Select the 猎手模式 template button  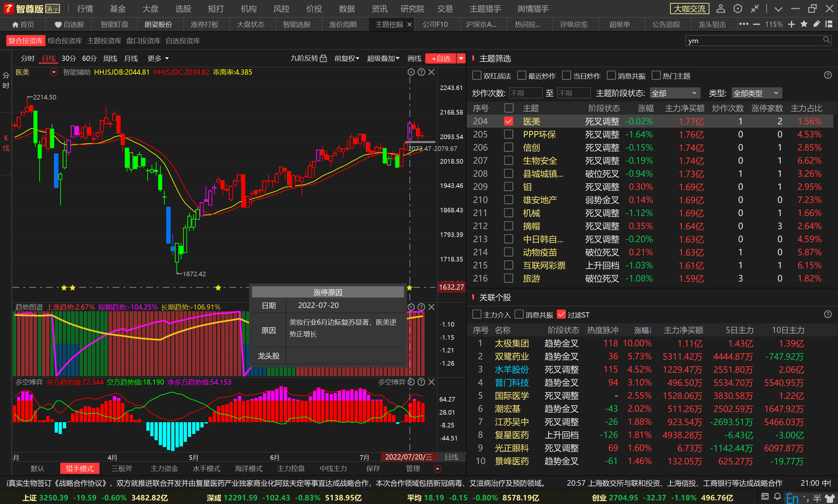pyautogui.click(x=80, y=469)
